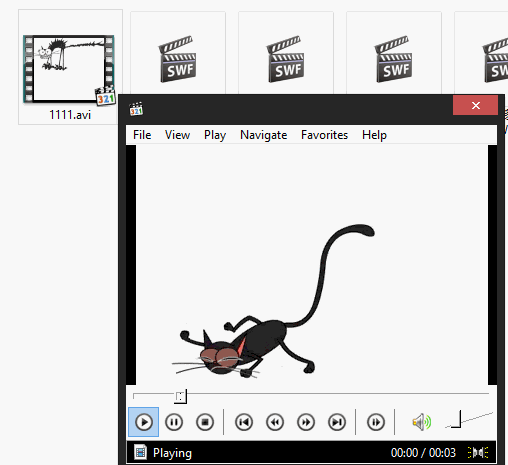This screenshot has height=465, width=508.
Task: Mute the audio using speaker icon
Action: tap(422, 422)
